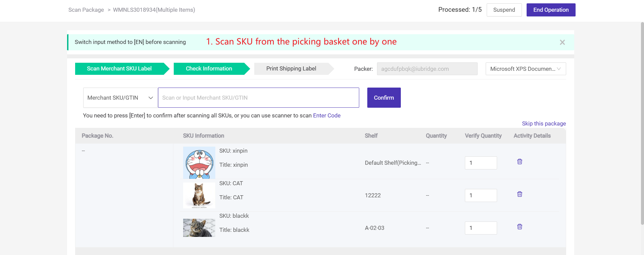Open the Enter Code link
Screen dimensions: 644x255
327,115
